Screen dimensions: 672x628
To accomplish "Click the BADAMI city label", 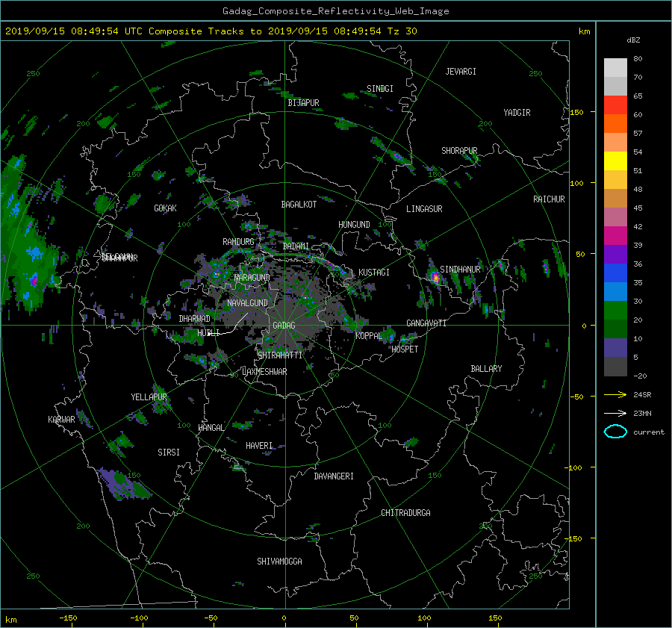I will point(296,246).
